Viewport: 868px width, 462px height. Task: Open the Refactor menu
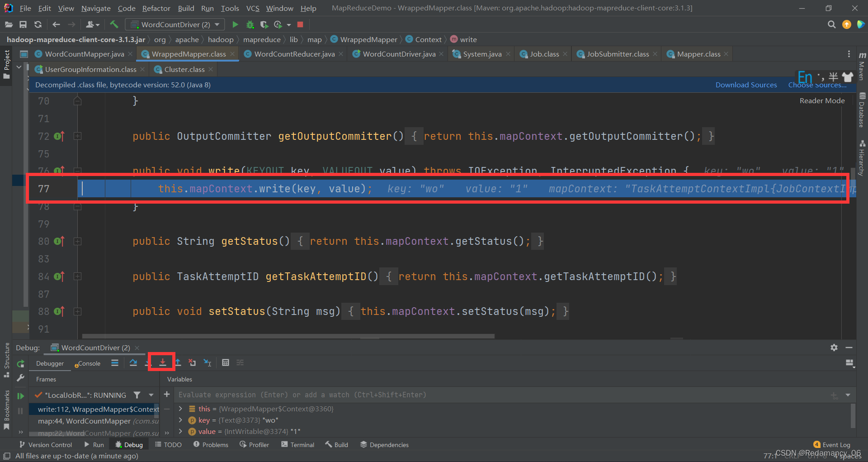coord(156,8)
